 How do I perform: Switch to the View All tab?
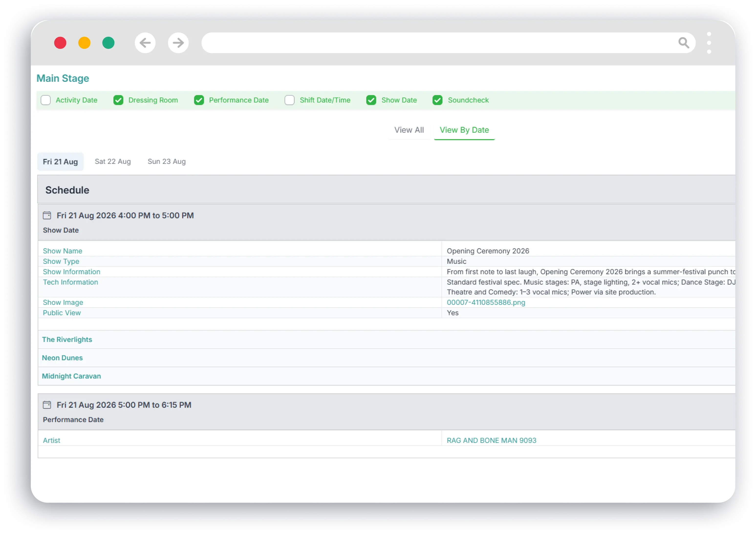[409, 130]
